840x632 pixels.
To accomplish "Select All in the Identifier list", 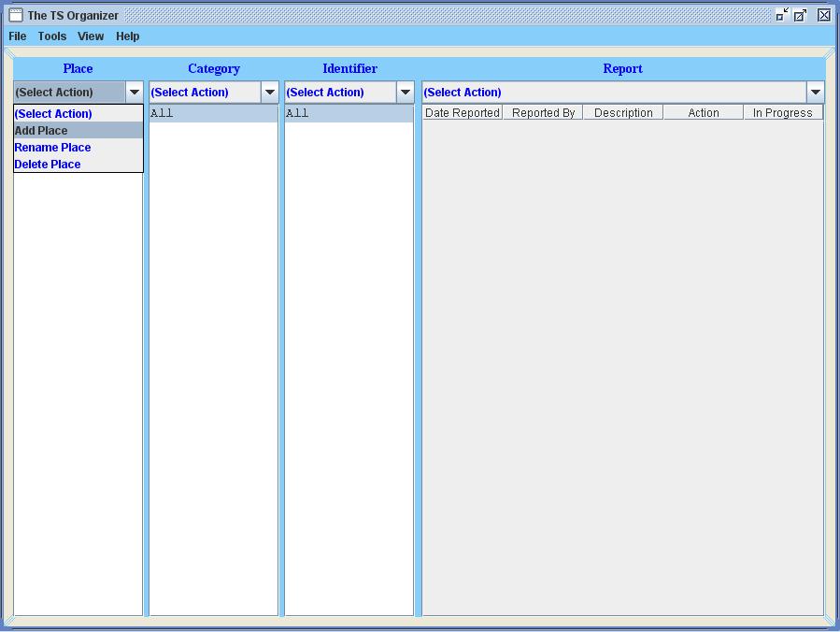I will click(x=349, y=113).
